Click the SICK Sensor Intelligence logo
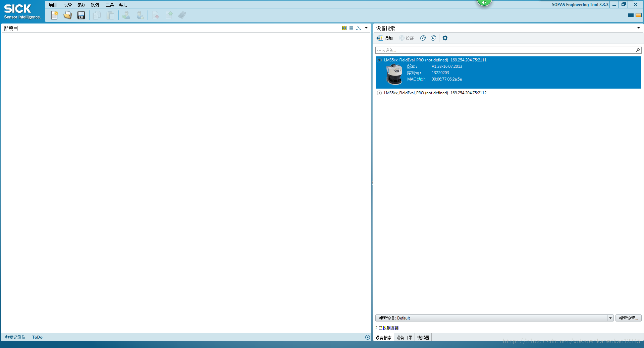This screenshot has height=348, width=644. coord(22,11)
